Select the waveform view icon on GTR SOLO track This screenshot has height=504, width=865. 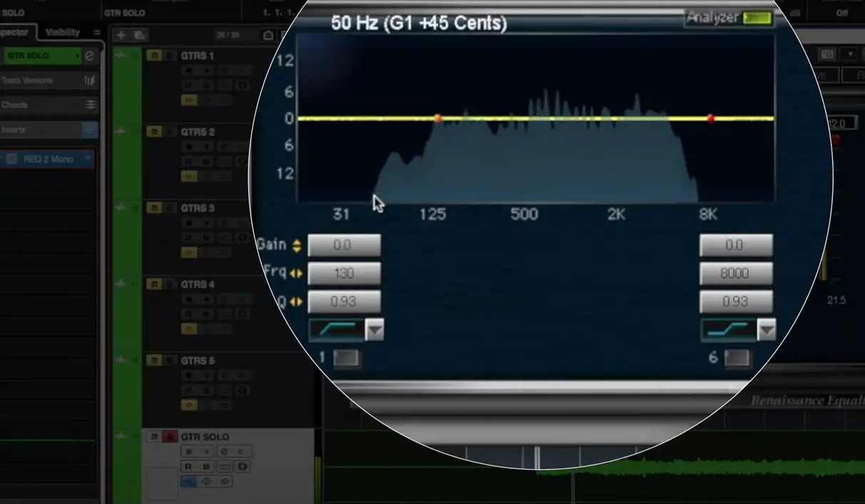(188, 481)
